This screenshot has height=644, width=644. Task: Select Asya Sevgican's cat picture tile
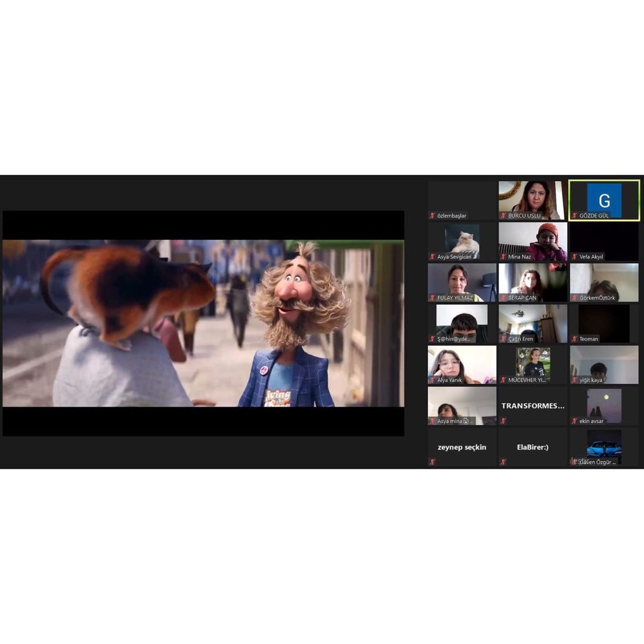click(462, 241)
